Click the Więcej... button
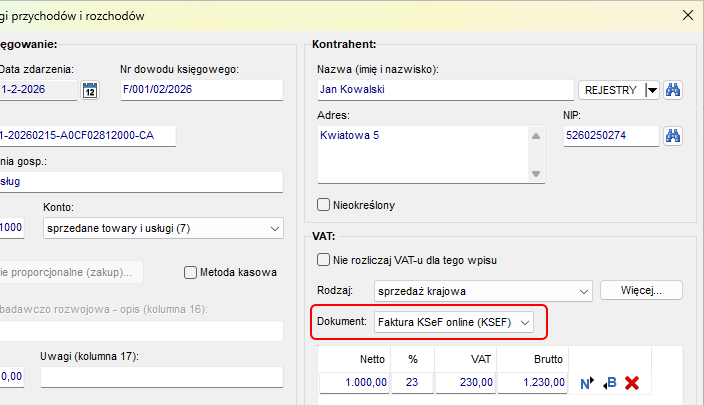 (x=641, y=290)
